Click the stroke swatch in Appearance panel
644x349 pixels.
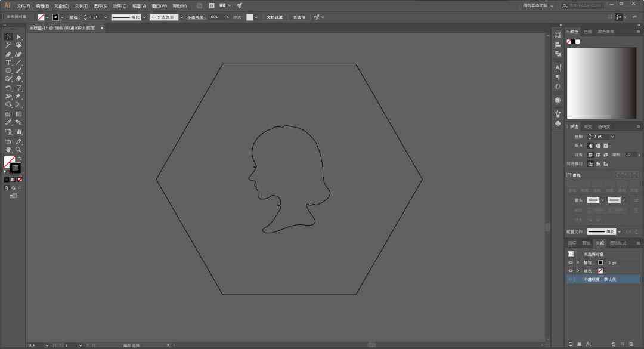600,262
